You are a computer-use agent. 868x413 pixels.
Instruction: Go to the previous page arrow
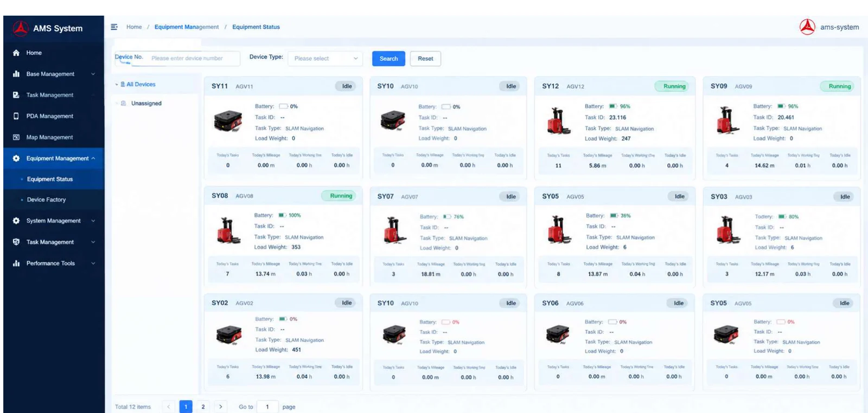click(x=169, y=406)
